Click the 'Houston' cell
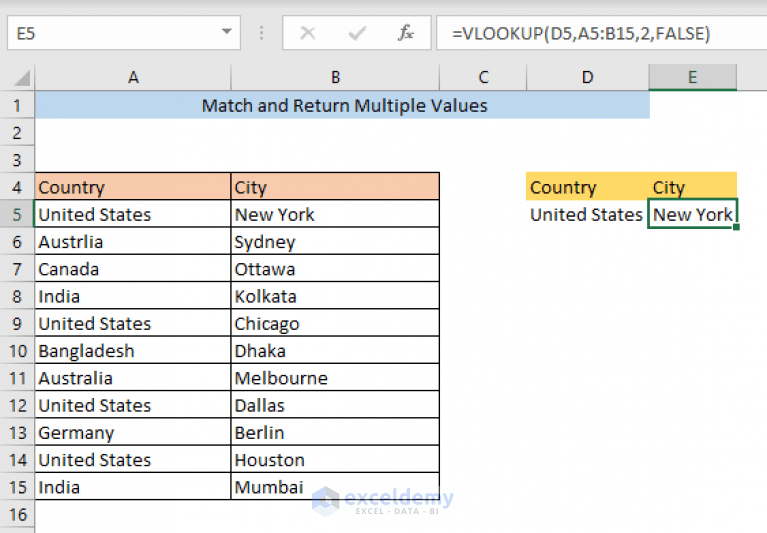The image size is (767, 533). 335,460
